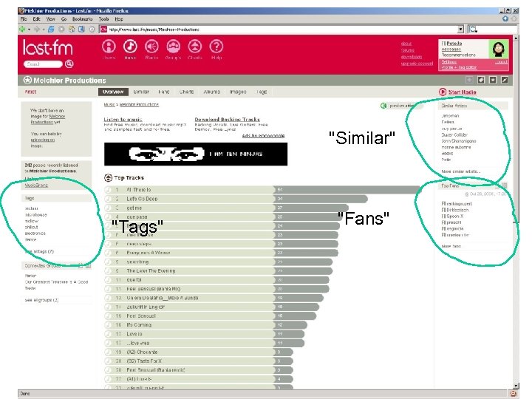Click the play icon next to Start Radio
This screenshot has width=532, height=399.
[x=443, y=92]
